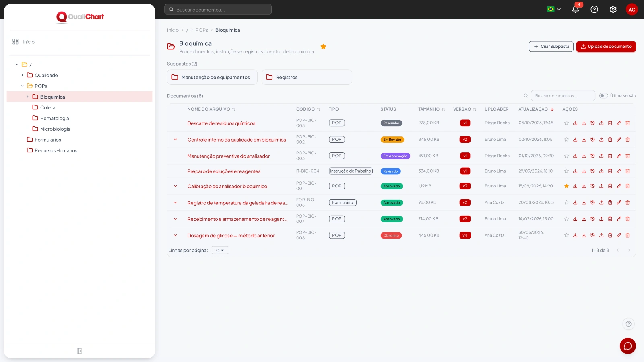The image size is (644, 362).
Task: Select the Coleta folder in tree
Action: (47, 107)
